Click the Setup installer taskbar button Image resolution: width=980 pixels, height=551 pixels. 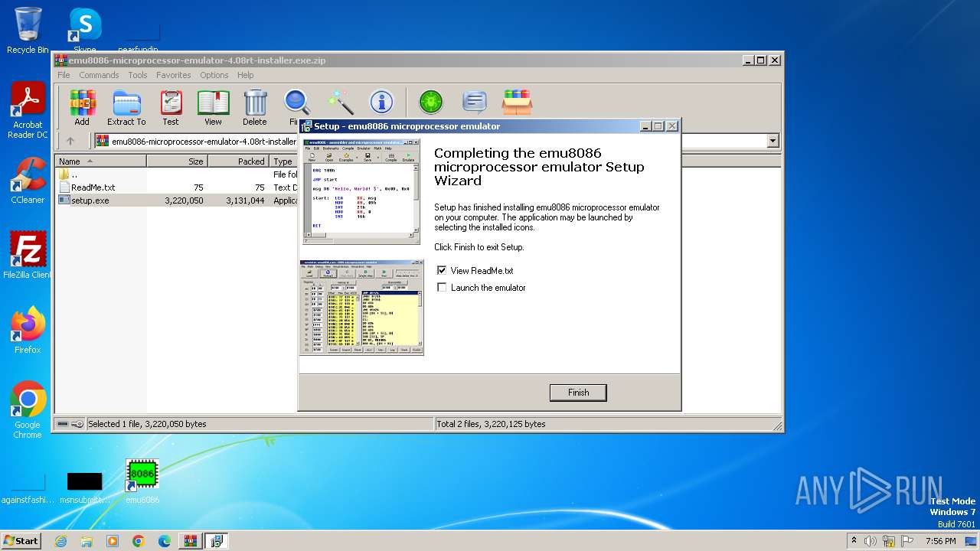(217, 541)
